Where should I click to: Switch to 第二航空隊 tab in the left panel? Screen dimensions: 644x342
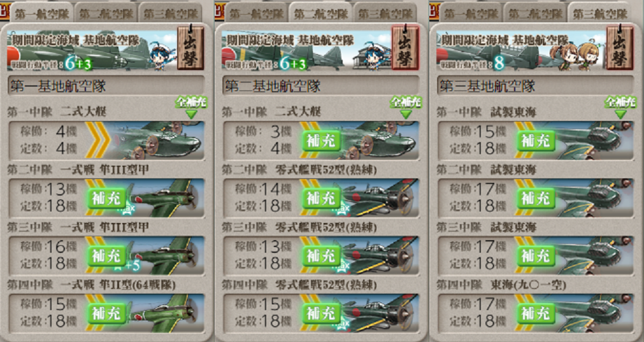click(x=106, y=13)
